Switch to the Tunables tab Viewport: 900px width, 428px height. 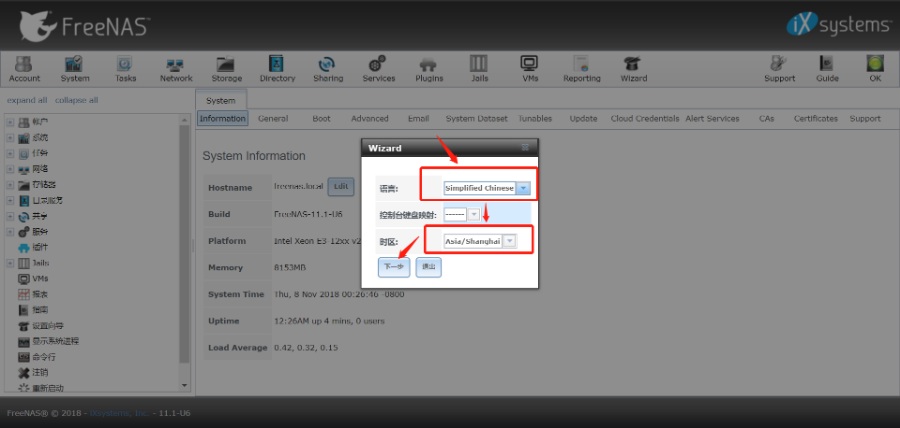coord(535,119)
